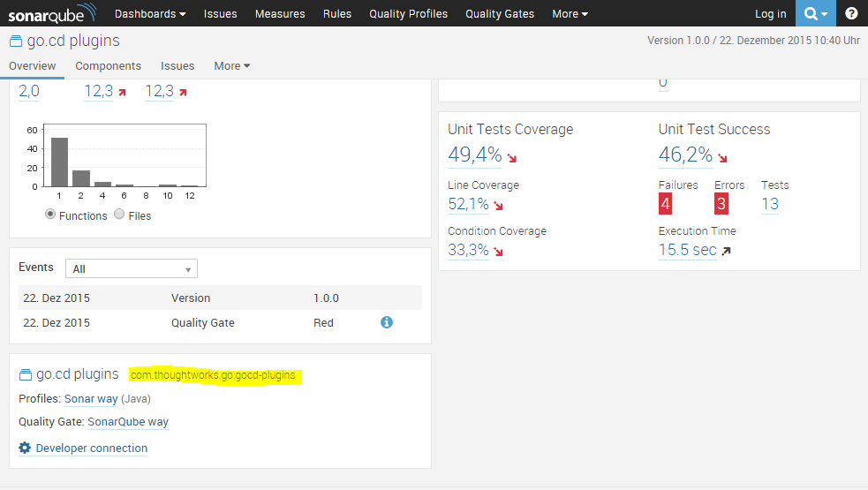
Task: Open the Tests count 13
Action: 770,204
